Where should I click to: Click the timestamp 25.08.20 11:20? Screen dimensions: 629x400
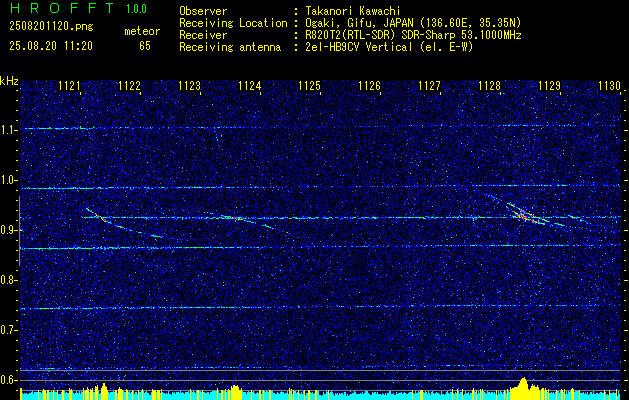click(x=51, y=46)
